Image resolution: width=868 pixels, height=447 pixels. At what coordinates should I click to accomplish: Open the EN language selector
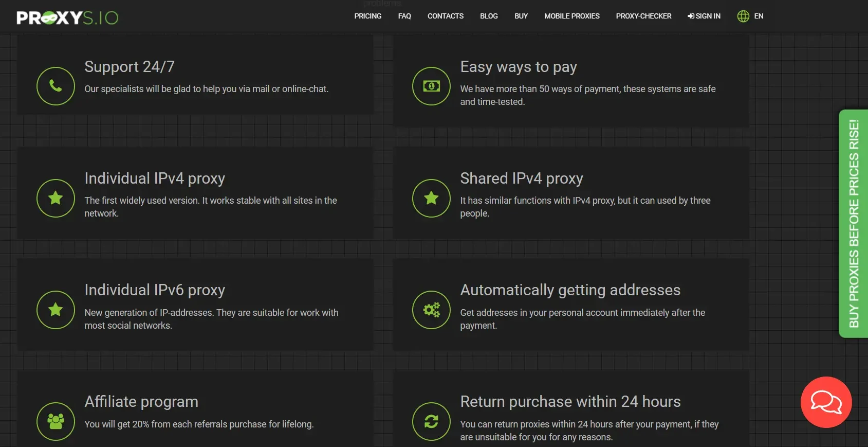point(759,16)
